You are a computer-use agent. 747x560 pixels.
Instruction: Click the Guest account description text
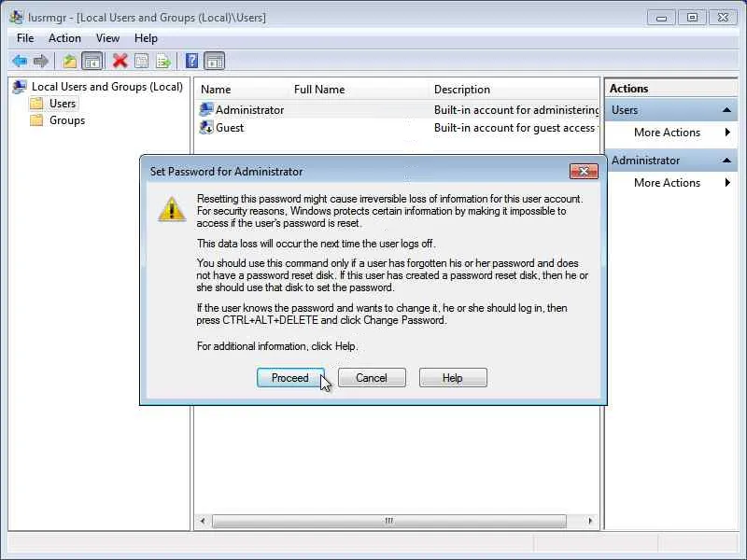click(516, 128)
